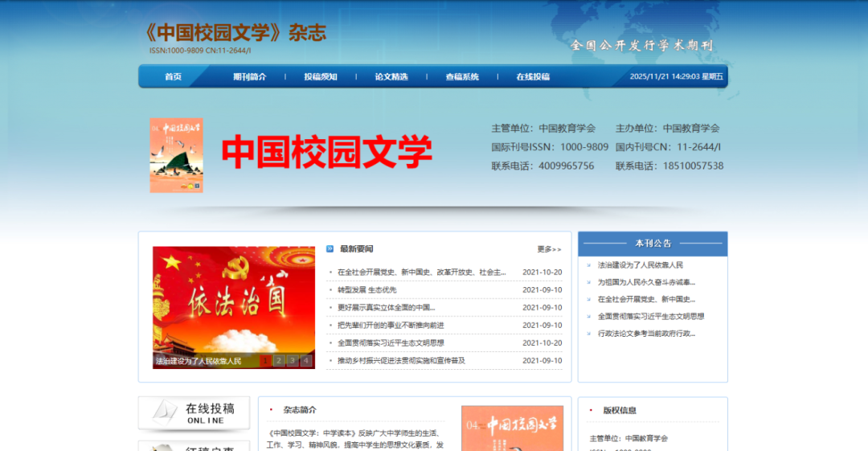The height and width of the screenshot is (451, 868).
Task: Click 国内刊号CN: 11-2644/I in the banner
Action: tap(668, 147)
